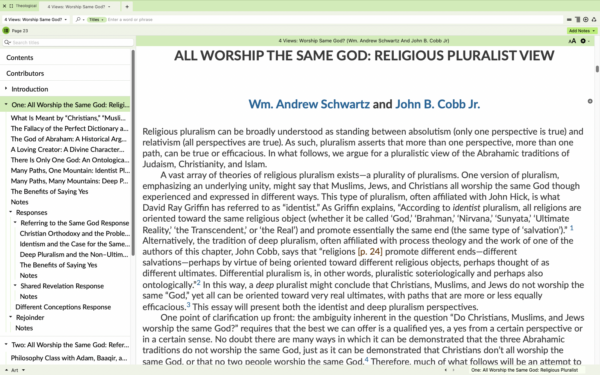This screenshot has width=600, height=375.
Task: Click the circular play icon at top right
Action: click(585, 20)
